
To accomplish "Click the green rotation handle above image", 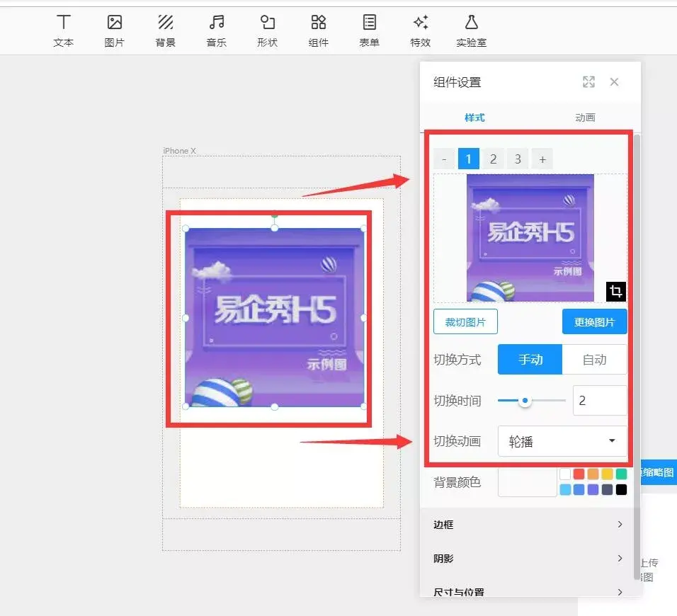I will pos(275,215).
